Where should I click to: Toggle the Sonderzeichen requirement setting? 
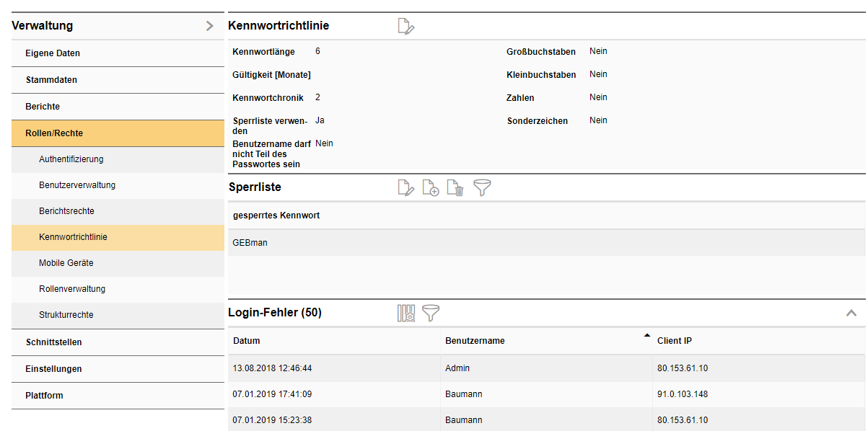[597, 120]
